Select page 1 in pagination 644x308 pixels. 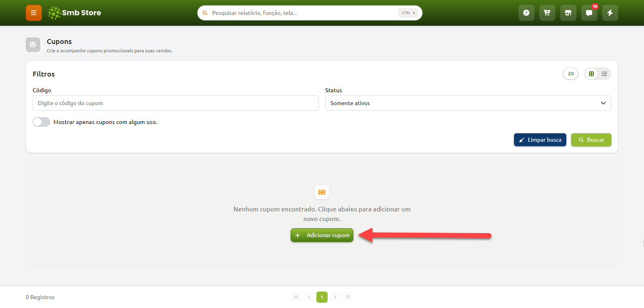(x=322, y=297)
